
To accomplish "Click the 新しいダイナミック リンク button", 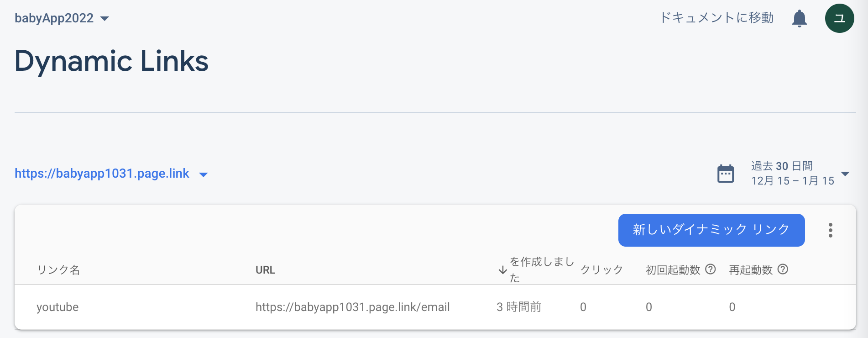I will click(711, 230).
